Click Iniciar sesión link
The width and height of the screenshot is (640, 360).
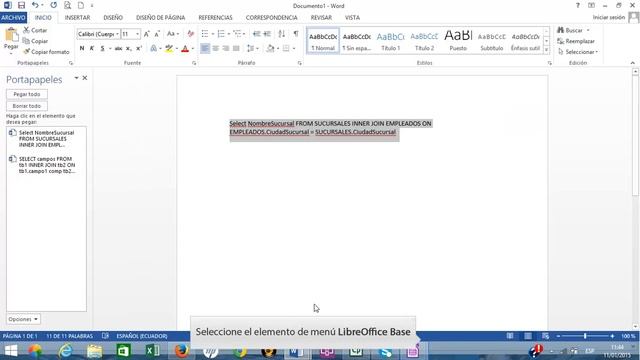[x=609, y=18]
